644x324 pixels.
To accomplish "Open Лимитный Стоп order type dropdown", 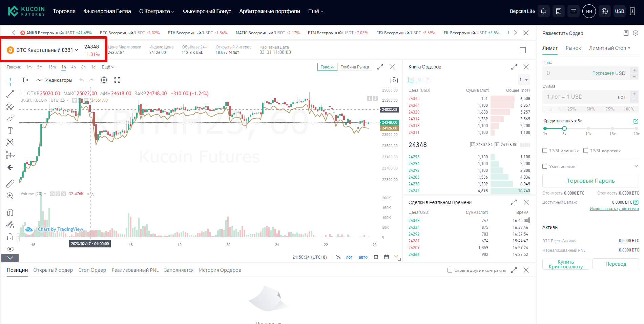I will click(x=609, y=48).
